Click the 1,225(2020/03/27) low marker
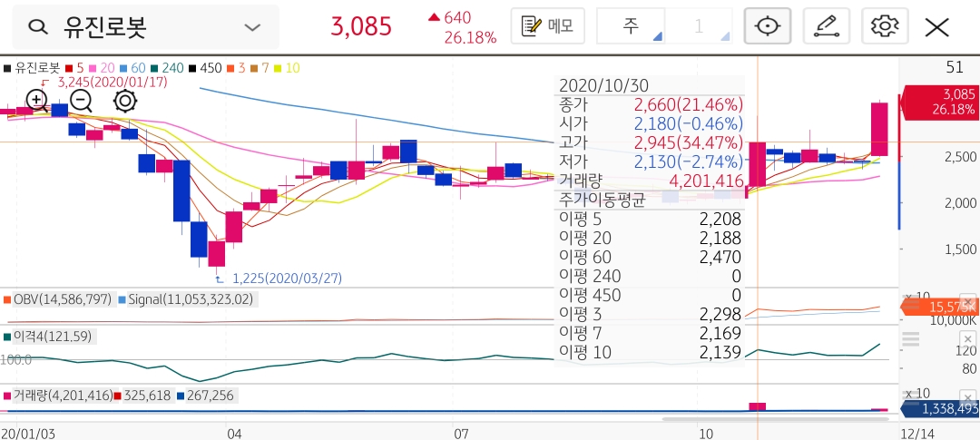 click(287, 279)
